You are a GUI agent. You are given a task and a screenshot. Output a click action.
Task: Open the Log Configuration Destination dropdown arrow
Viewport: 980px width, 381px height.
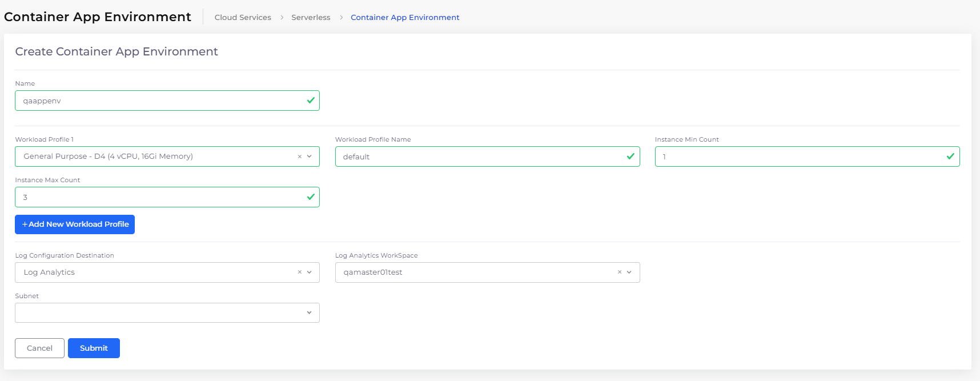point(310,272)
